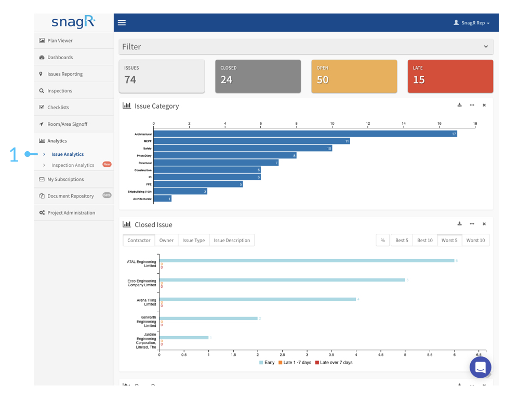Viewport: 532px width, 399px height.
Task: Click the MEPF bar in chart
Action: coord(252,141)
